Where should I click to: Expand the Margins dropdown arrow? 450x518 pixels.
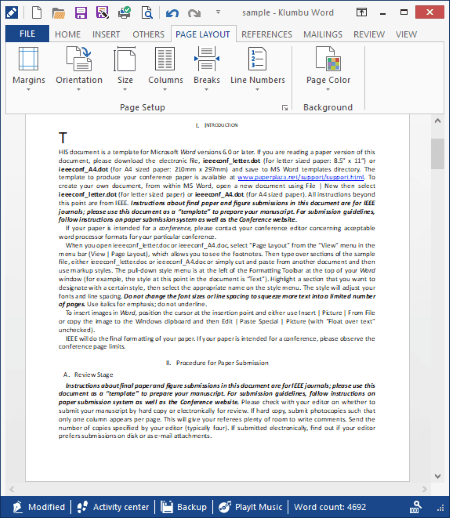pyautogui.click(x=28, y=89)
